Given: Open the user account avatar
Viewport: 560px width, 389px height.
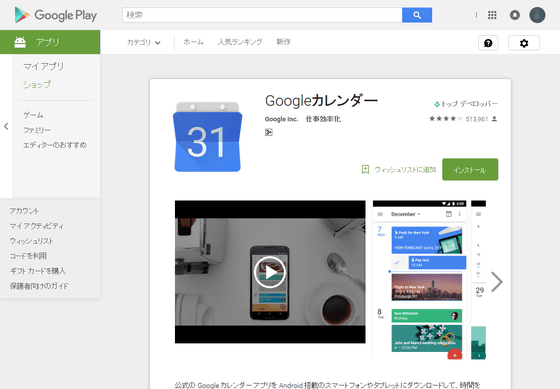Looking at the screenshot, I should tap(537, 15).
